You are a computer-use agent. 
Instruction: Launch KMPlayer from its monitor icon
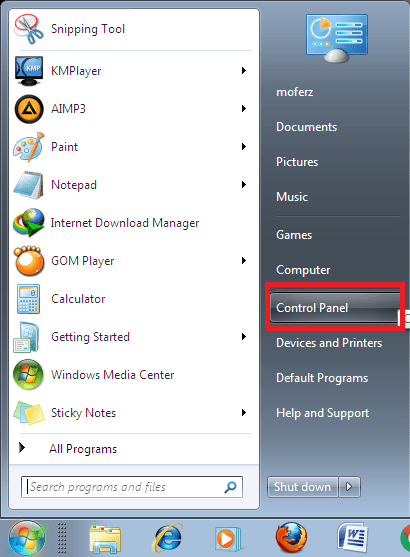(x=29, y=71)
